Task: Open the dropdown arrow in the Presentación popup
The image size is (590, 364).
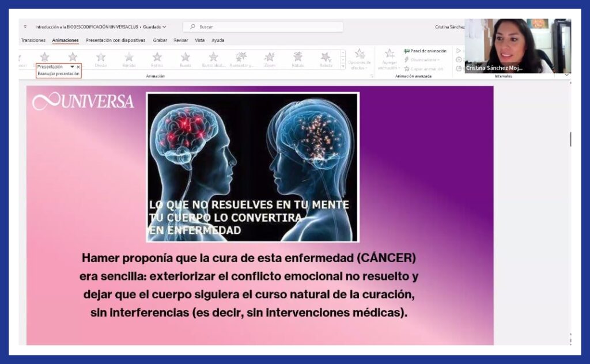Action: click(x=72, y=67)
